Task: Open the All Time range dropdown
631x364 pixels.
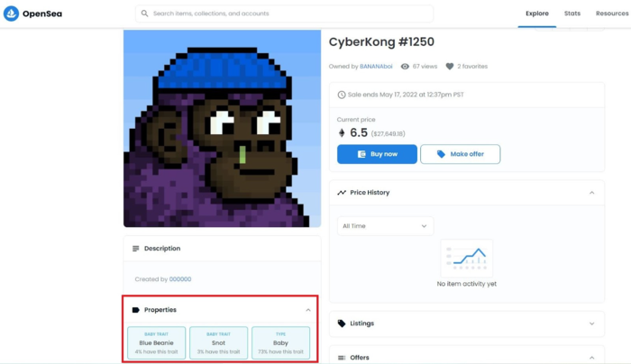Action: coord(386,226)
